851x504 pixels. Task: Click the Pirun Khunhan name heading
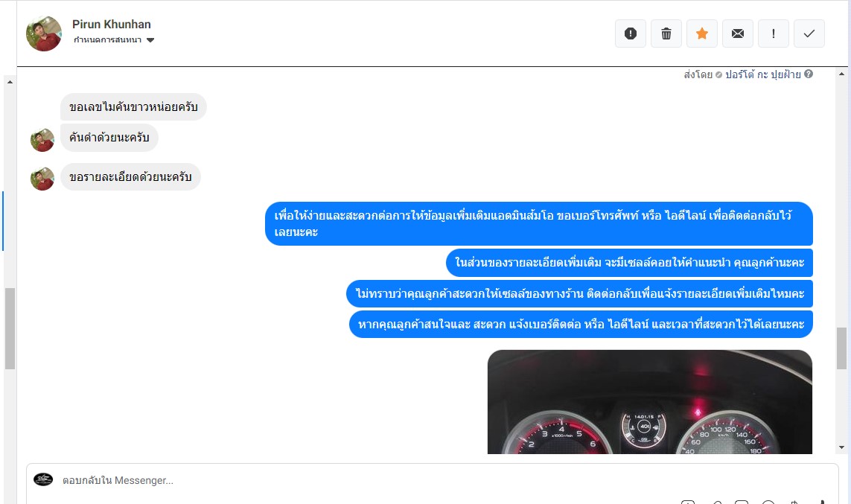(x=111, y=25)
